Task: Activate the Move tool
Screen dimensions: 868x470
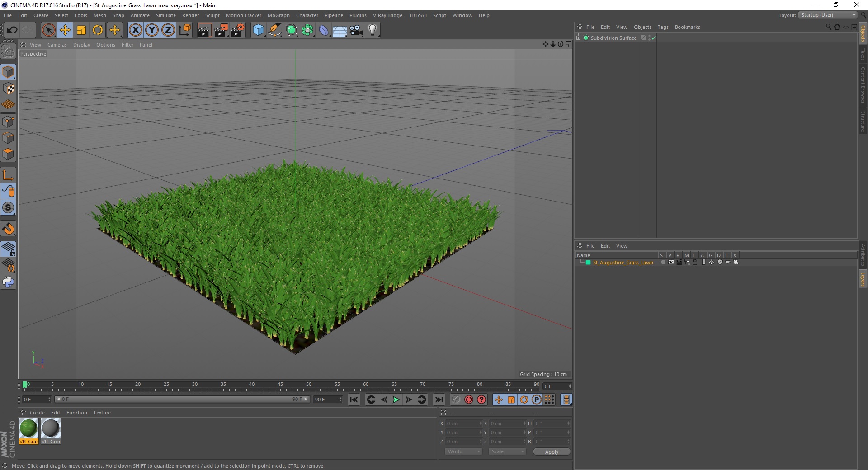Action: tap(65, 30)
